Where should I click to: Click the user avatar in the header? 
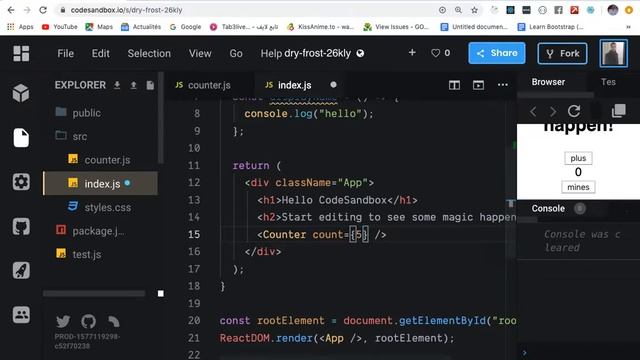613,53
